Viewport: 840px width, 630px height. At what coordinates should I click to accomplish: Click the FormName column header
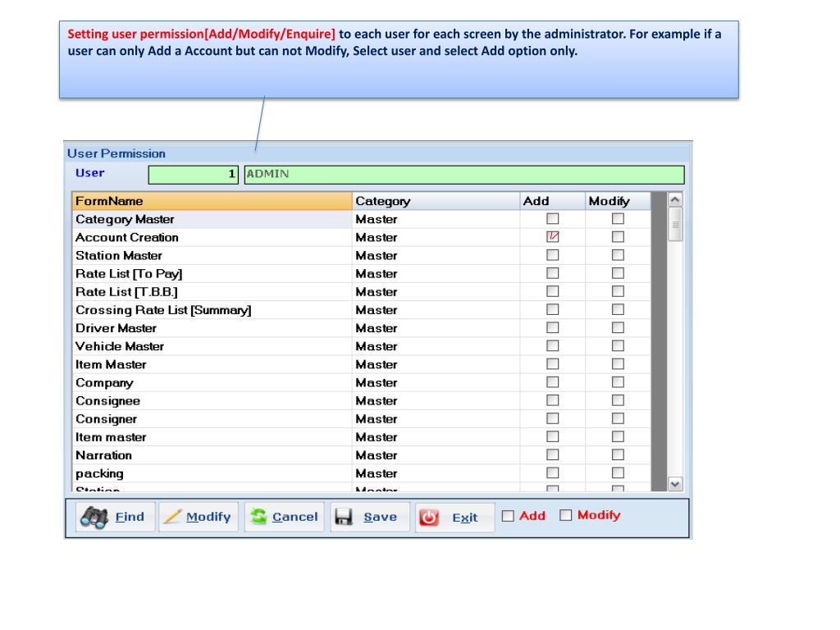(212, 201)
